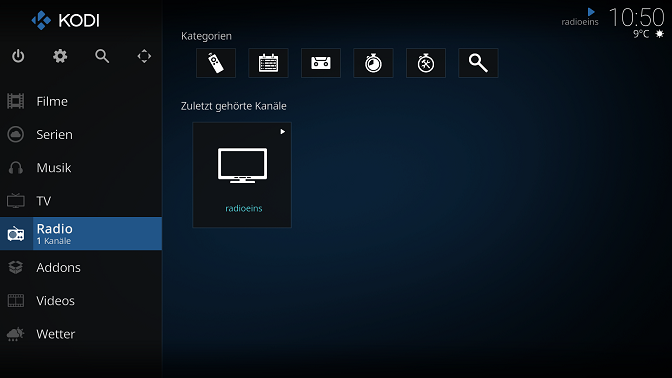The width and height of the screenshot is (672, 378).
Task: Open the TV menu entry
Action: point(81,201)
